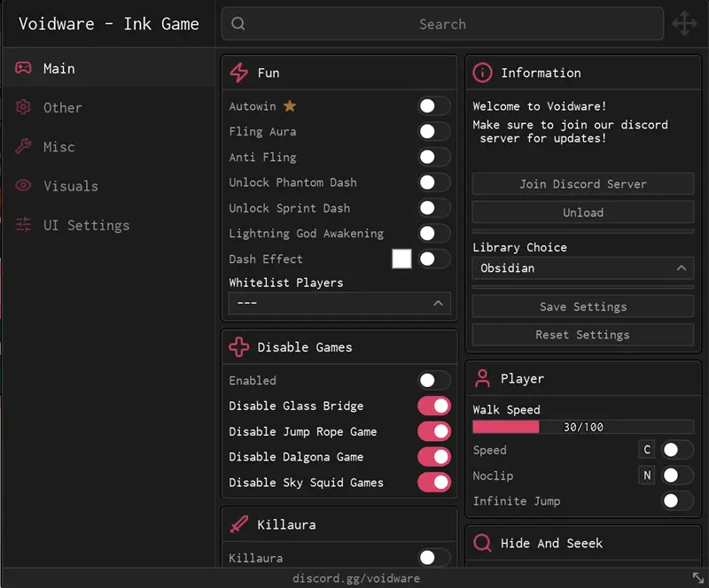Click the Welcome to Voidware! text
709x588 pixels.
click(540, 106)
